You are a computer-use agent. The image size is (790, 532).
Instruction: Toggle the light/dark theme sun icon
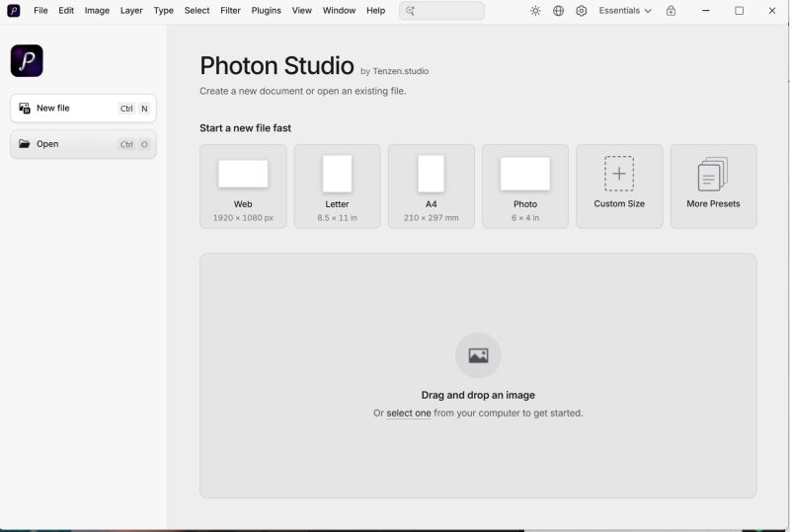click(535, 11)
